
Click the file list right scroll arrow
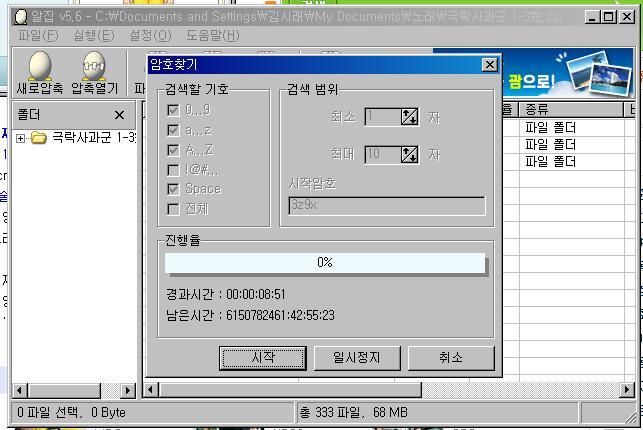click(x=627, y=389)
